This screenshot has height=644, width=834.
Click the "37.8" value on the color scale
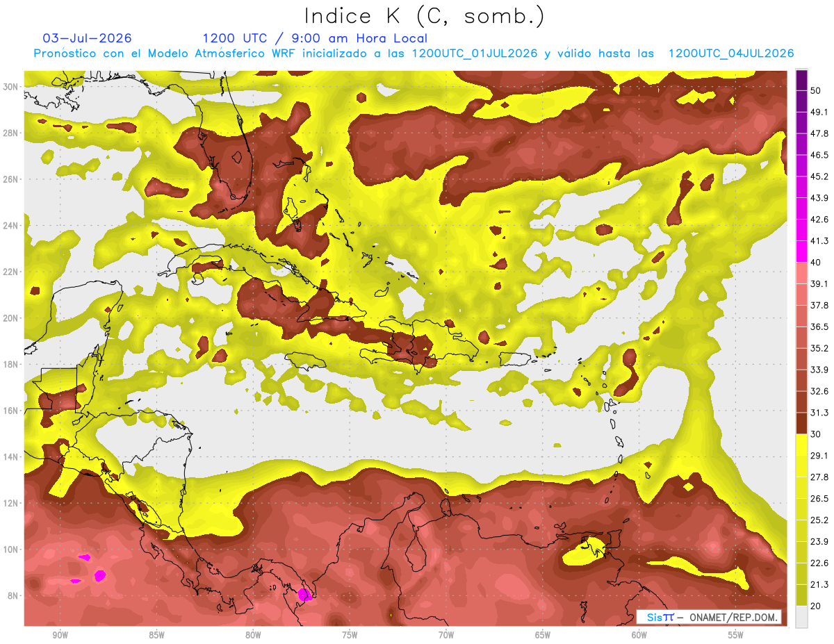820,305
